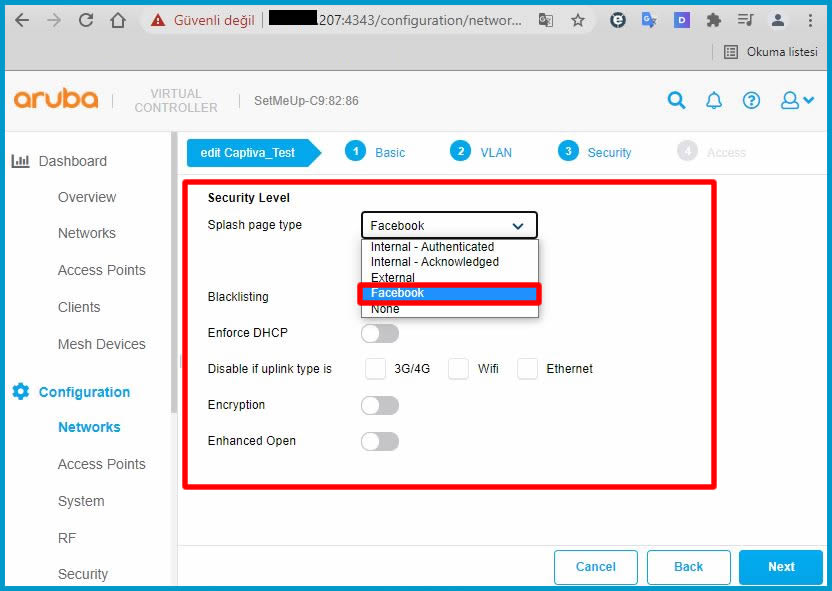Open Networks under Configuration
The width and height of the screenshot is (832, 591).
[89, 427]
